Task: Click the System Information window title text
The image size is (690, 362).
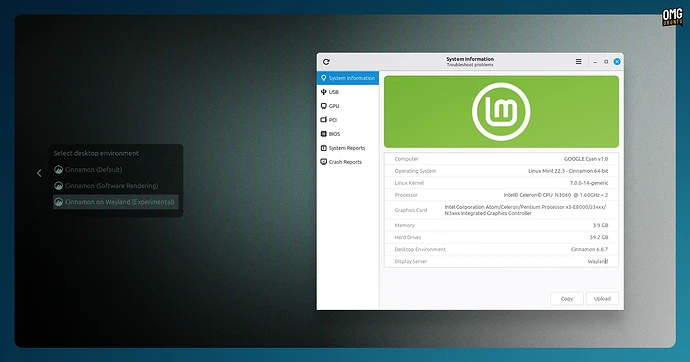Action: (470, 59)
